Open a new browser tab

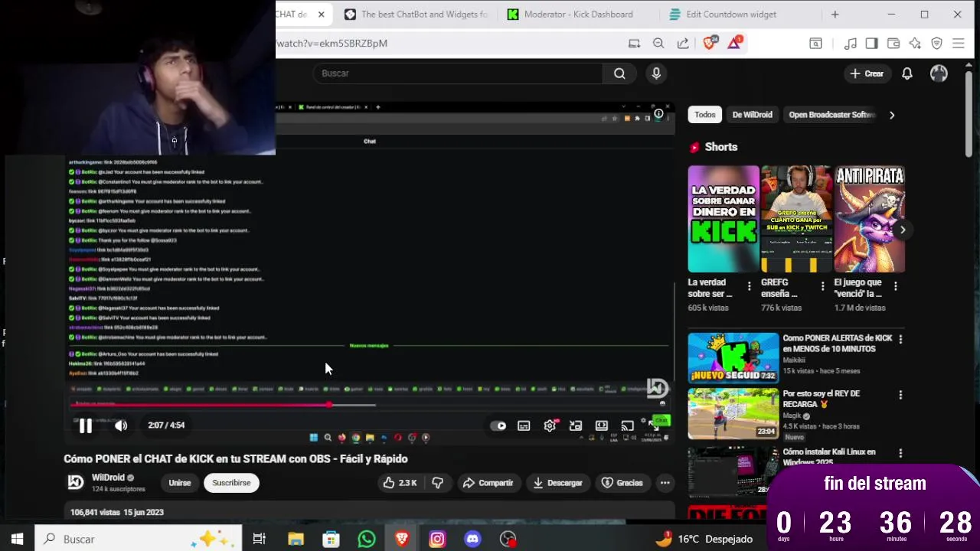pos(835,14)
